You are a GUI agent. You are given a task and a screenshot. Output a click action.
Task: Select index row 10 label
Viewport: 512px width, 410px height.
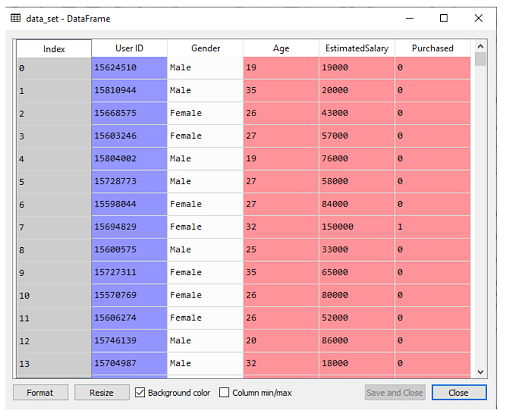tap(54, 296)
